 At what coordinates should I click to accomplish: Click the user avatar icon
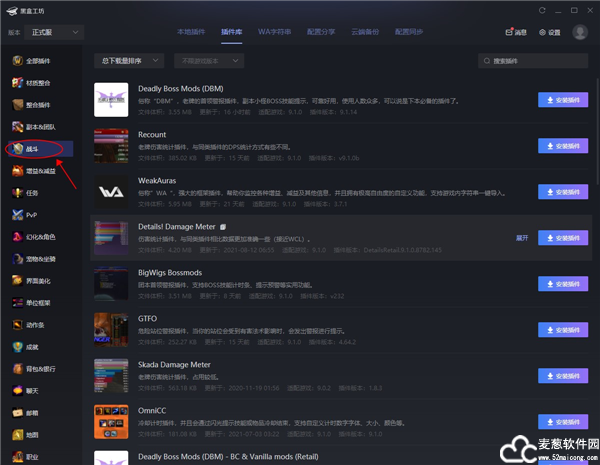coord(580,32)
